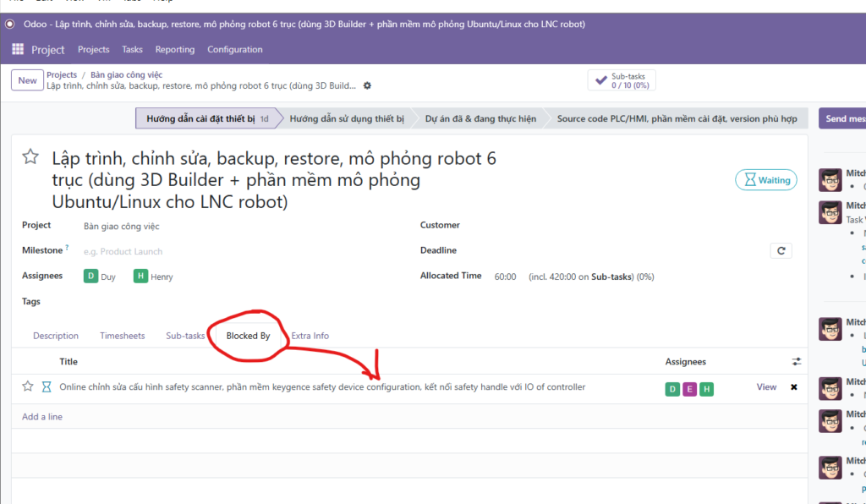The image size is (866, 504).
Task: Open the Odoo apps grid menu
Action: tap(18, 50)
